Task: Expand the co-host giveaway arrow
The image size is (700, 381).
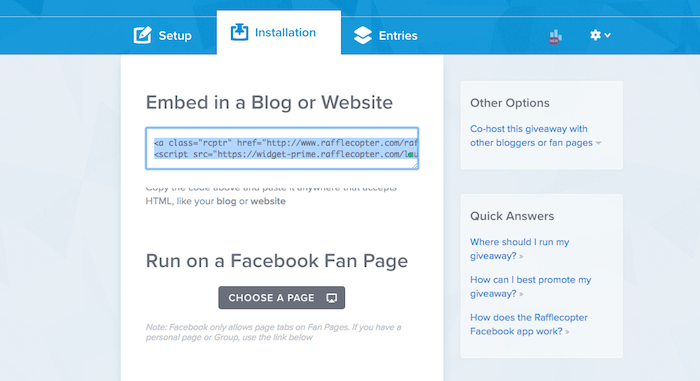Action: pyautogui.click(x=598, y=143)
